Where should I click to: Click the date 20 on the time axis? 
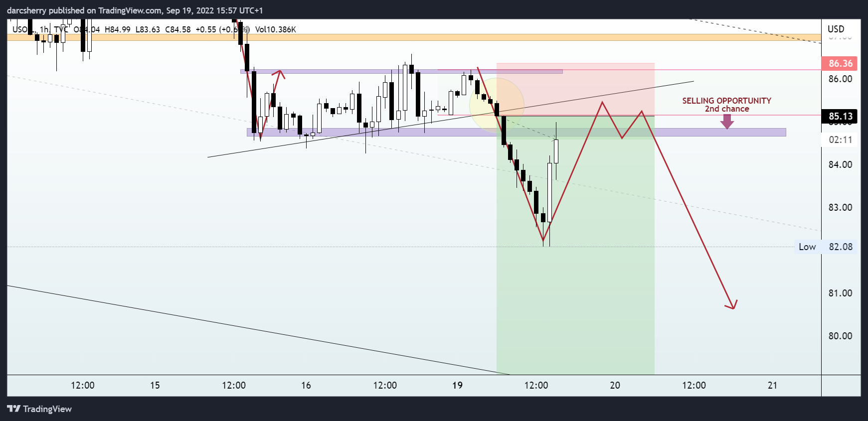coord(615,385)
